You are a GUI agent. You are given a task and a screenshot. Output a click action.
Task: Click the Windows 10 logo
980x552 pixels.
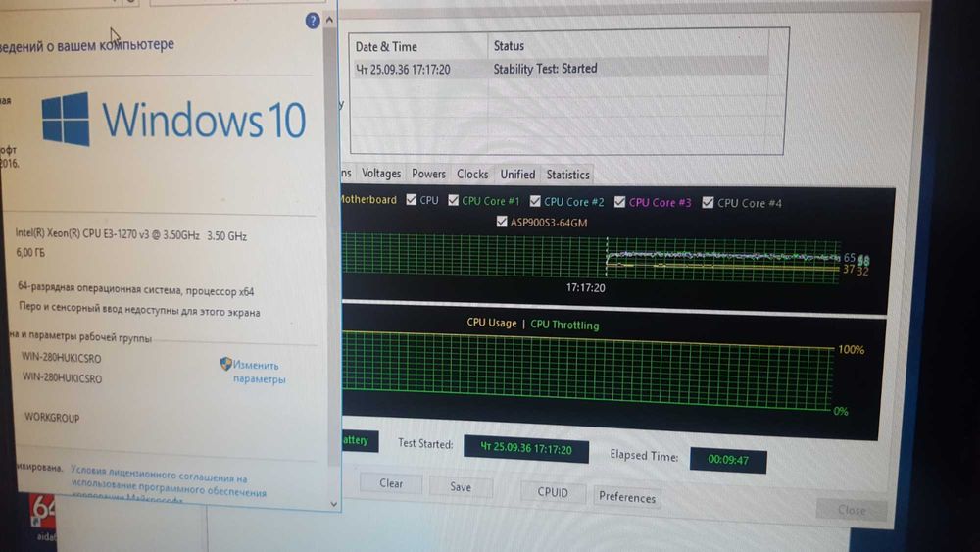click(173, 119)
